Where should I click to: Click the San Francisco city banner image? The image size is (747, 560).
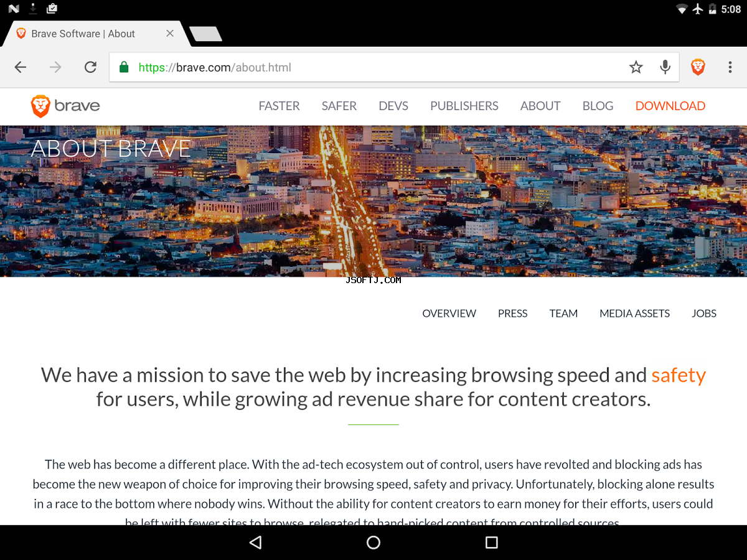point(374,201)
